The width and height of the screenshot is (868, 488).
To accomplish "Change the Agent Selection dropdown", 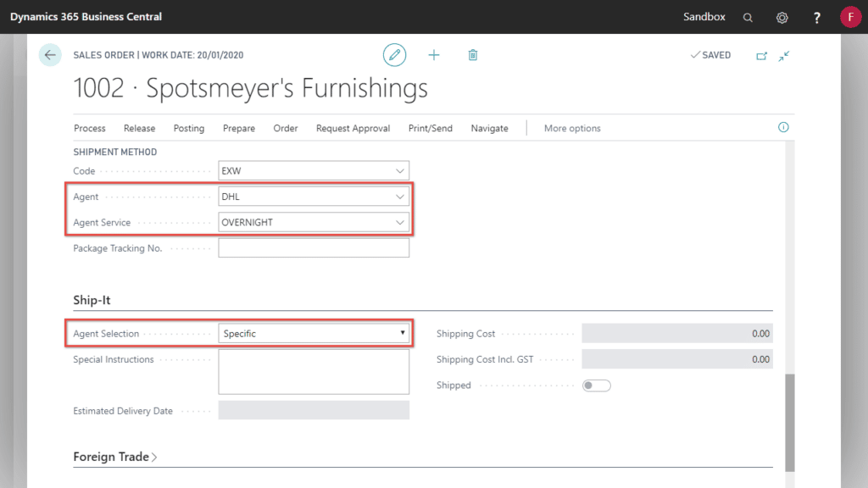I will pyautogui.click(x=402, y=332).
